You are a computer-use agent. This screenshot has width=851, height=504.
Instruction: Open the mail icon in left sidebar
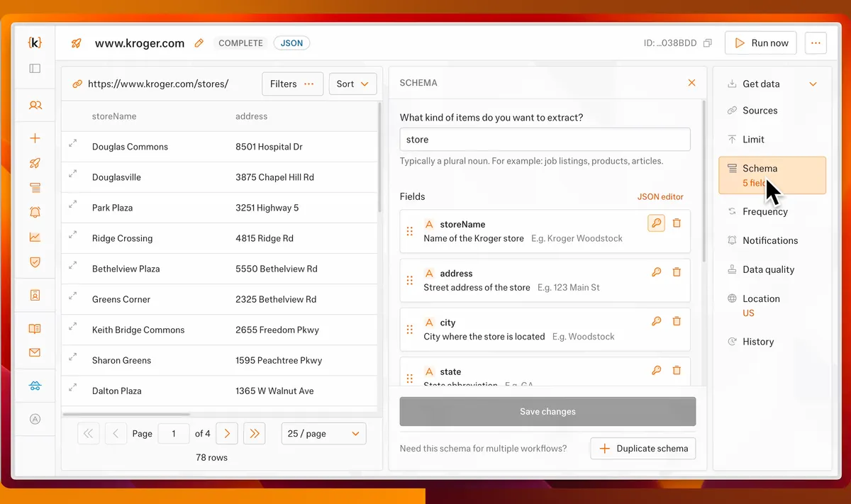coord(35,352)
